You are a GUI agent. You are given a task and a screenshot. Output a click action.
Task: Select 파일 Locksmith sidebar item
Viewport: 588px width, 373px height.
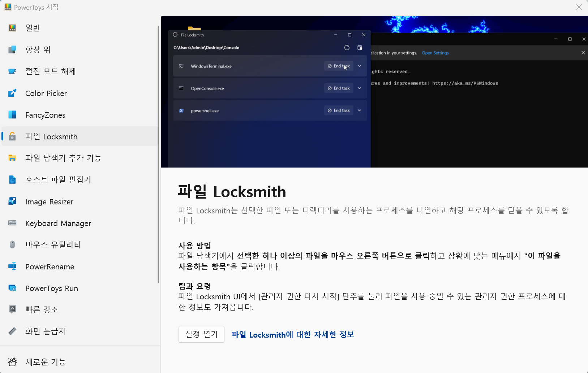80,136
